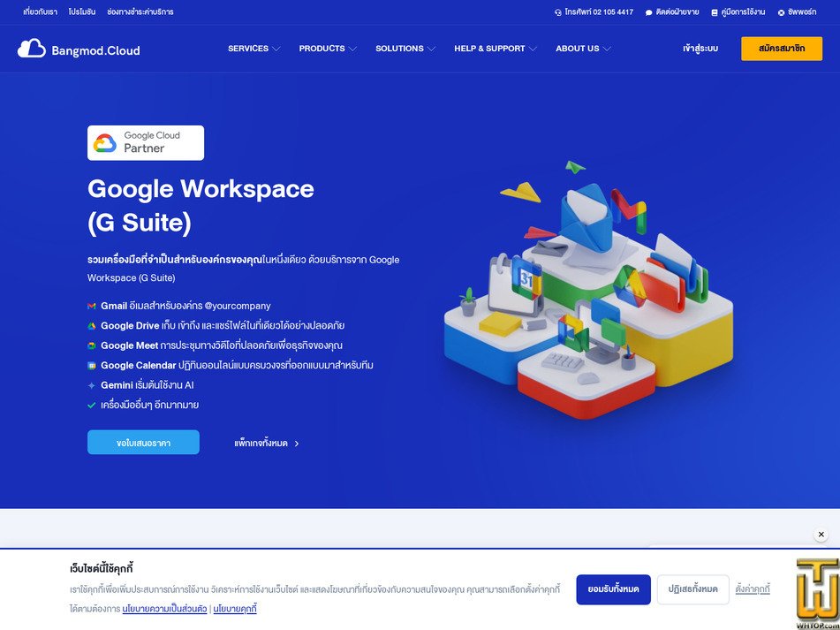Open the นโยบายคุกกี้ cookie policy link
Screen dimensions: 840x630
click(x=235, y=609)
